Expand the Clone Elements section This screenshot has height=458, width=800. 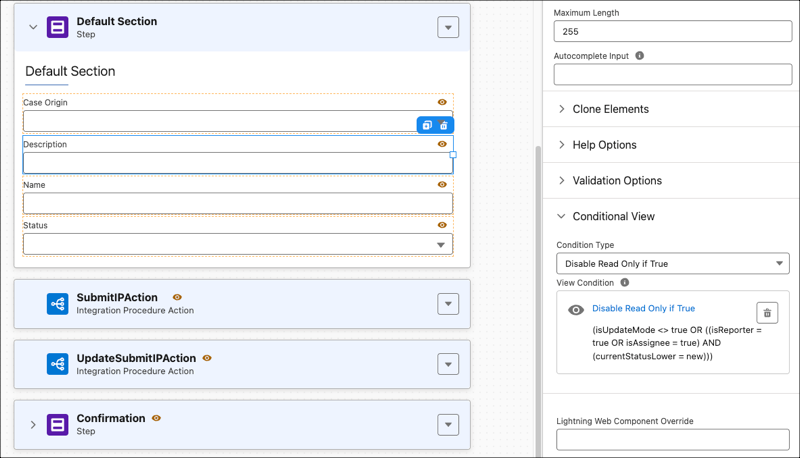610,109
